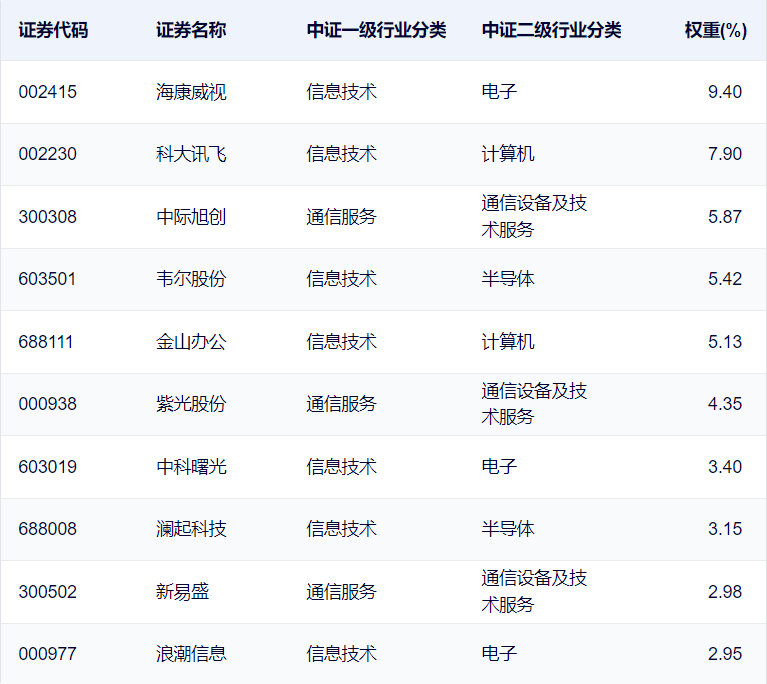Click the stock name 中科曙光
The width and height of the screenshot is (767, 684).
click(191, 467)
